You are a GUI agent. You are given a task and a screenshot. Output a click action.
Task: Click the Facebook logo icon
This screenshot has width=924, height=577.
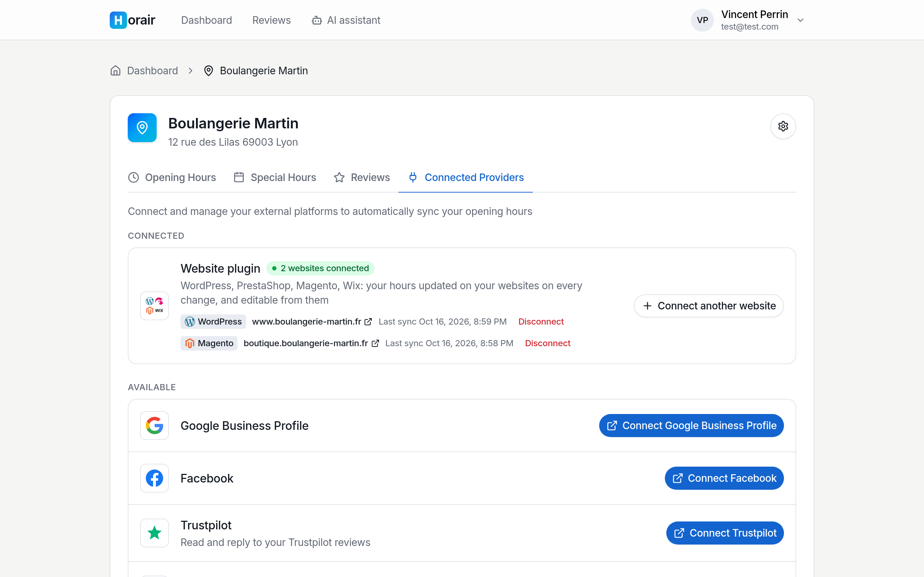click(154, 478)
